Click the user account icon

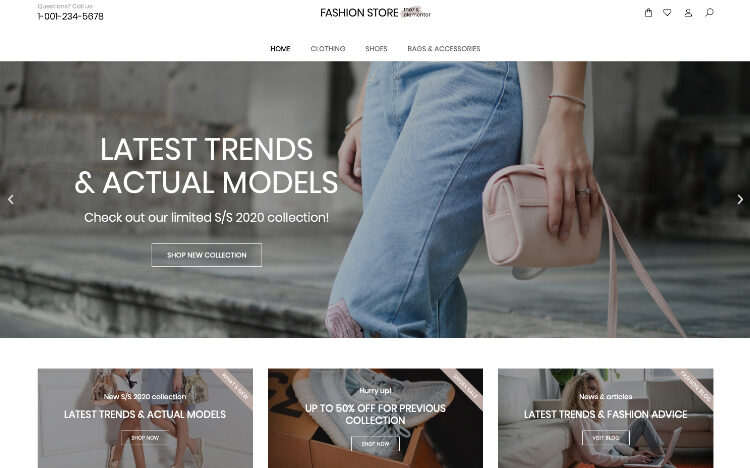pyautogui.click(x=688, y=13)
